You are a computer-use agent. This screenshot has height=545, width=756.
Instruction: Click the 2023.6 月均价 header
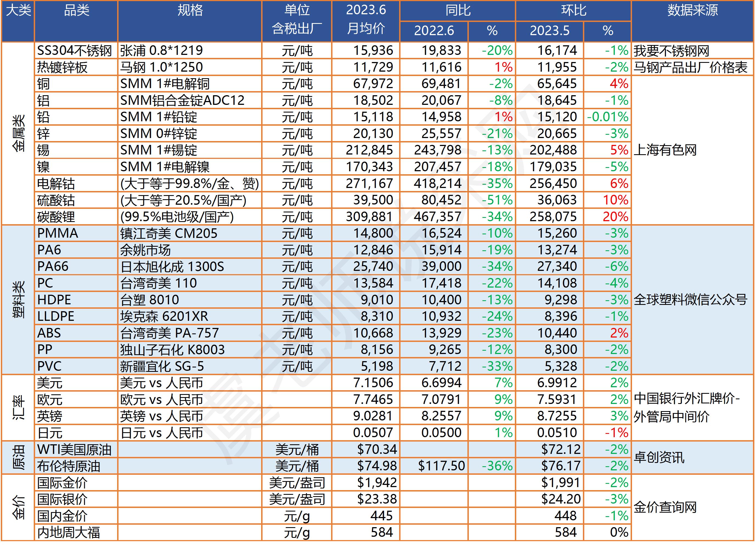pyautogui.click(x=366, y=20)
